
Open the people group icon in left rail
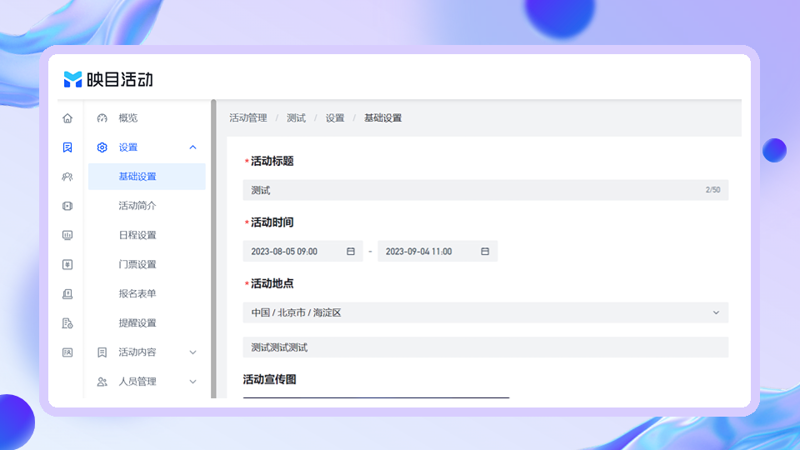coord(67,177)
